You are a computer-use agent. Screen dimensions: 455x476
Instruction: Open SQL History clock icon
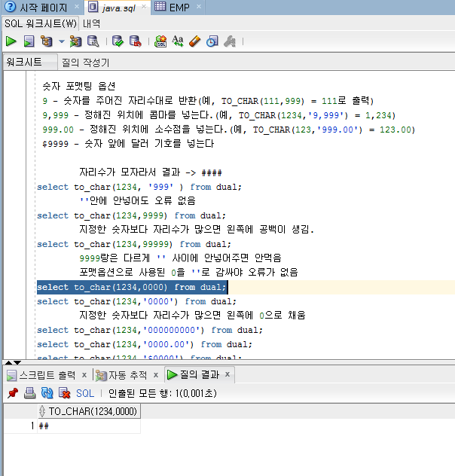tap(212, 41)
